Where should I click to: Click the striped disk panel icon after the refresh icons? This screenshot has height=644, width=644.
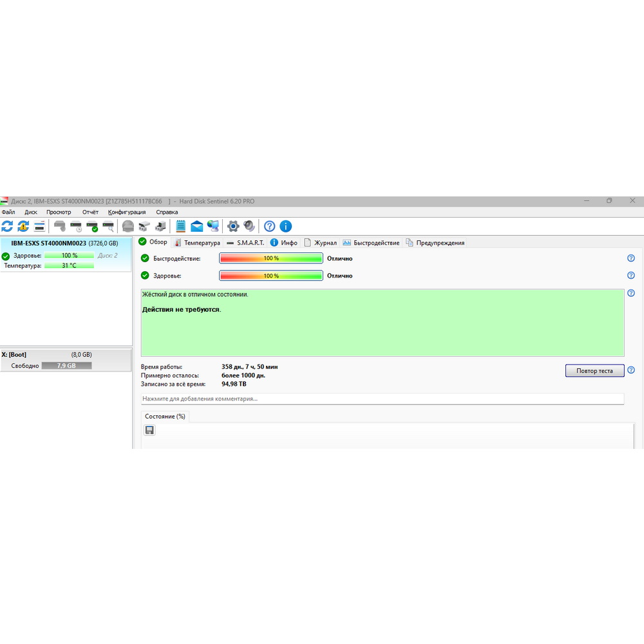[x=39, y=226]
